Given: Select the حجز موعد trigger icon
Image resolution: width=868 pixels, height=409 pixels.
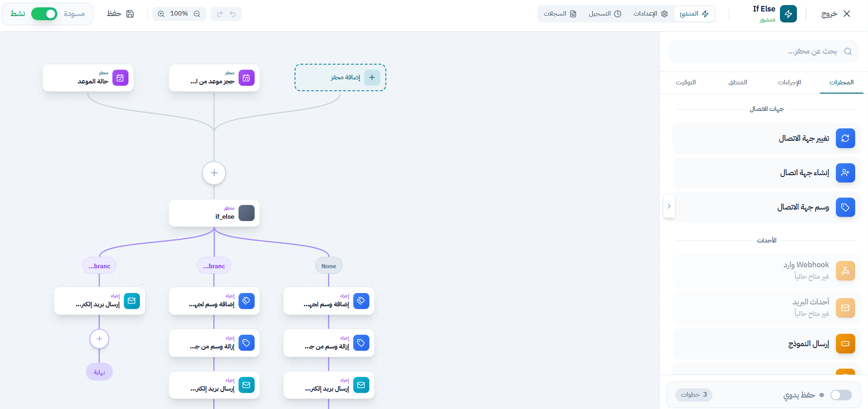Looking at the screenshot, I should pyautogui.click(x=246, y=78).
